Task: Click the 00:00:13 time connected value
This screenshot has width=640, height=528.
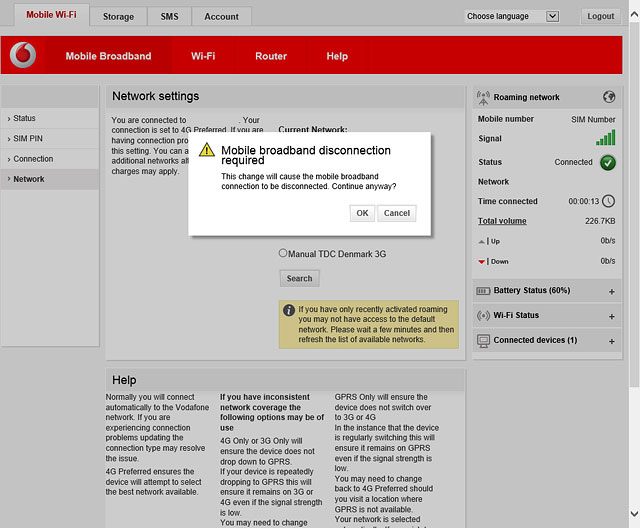Action: (x=584, y=202)
